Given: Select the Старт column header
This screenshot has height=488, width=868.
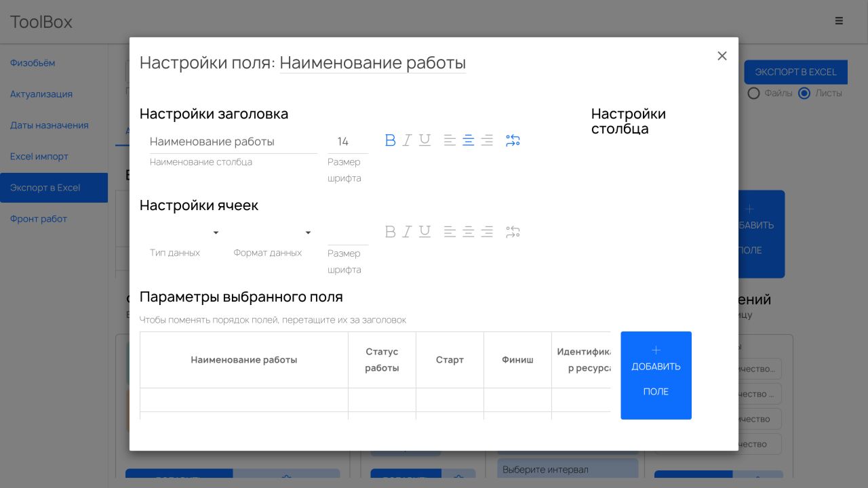Looking at the screenshot, I should [450, 360].
